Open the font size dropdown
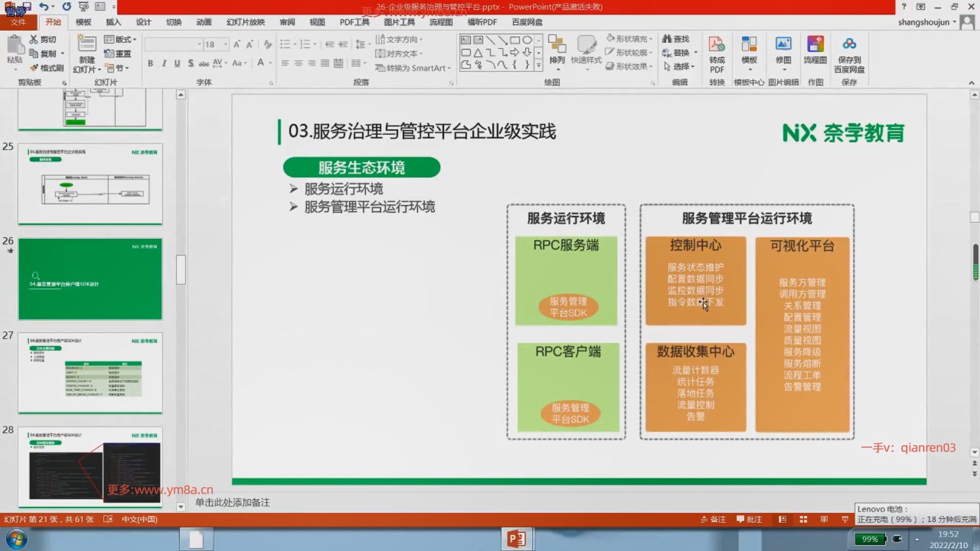The image size is (980, 551). point(225,44)
